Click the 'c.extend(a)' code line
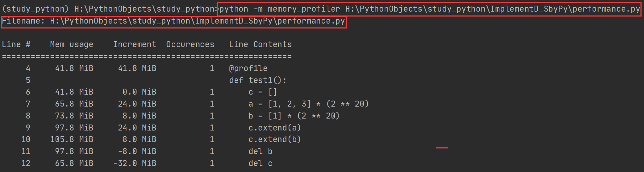The height and width of the screenshot is (172, 644). [274, 128]
